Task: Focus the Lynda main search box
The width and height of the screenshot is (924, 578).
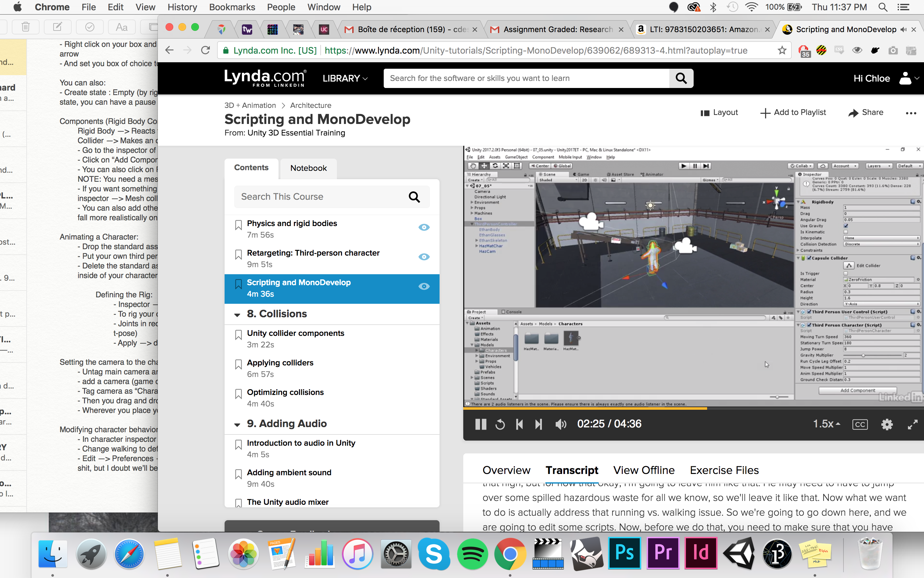Action: pyautogui.click(x=526, y=78)
